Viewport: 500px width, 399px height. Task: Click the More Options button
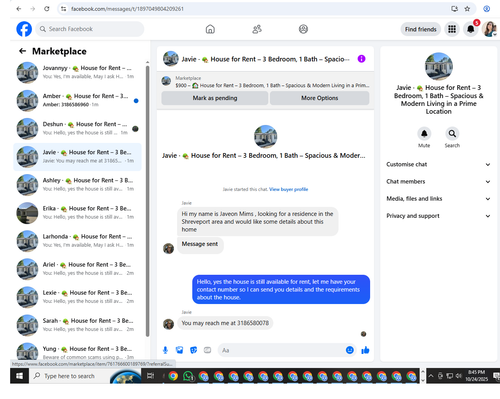click(x=319, y=98)
